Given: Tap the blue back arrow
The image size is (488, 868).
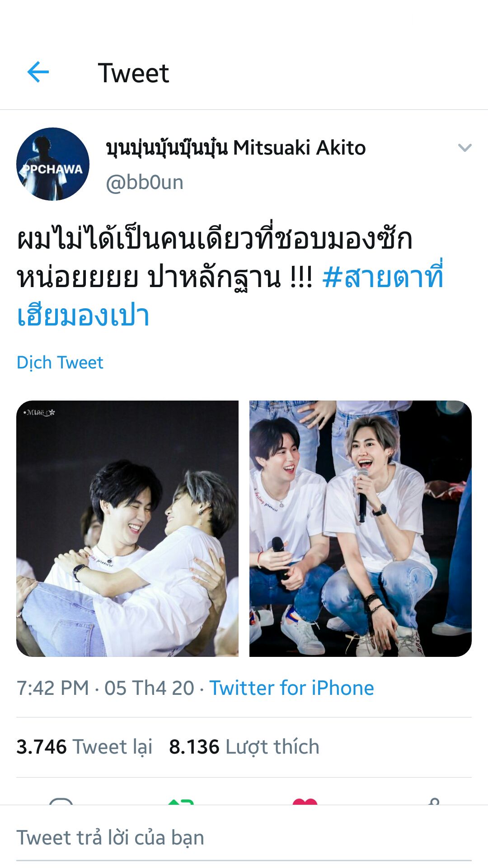Looking at the screenshot, I should click(x=38, y=72).
